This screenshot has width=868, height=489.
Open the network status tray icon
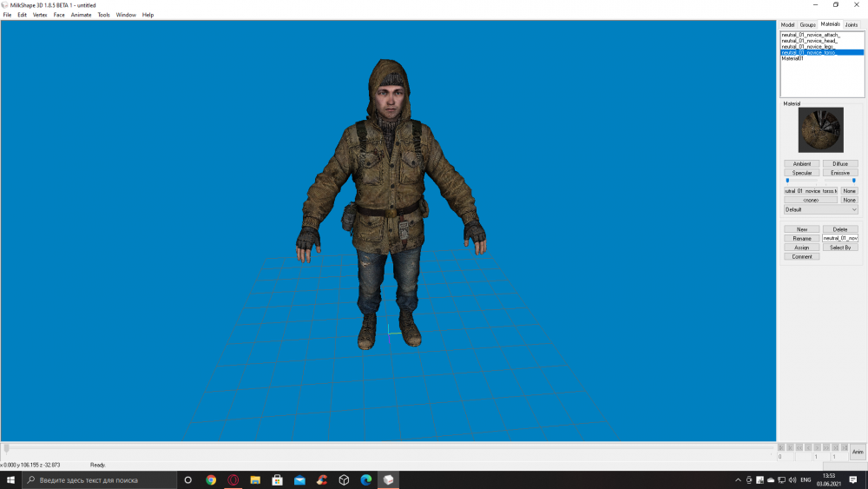tap(781, 480)
